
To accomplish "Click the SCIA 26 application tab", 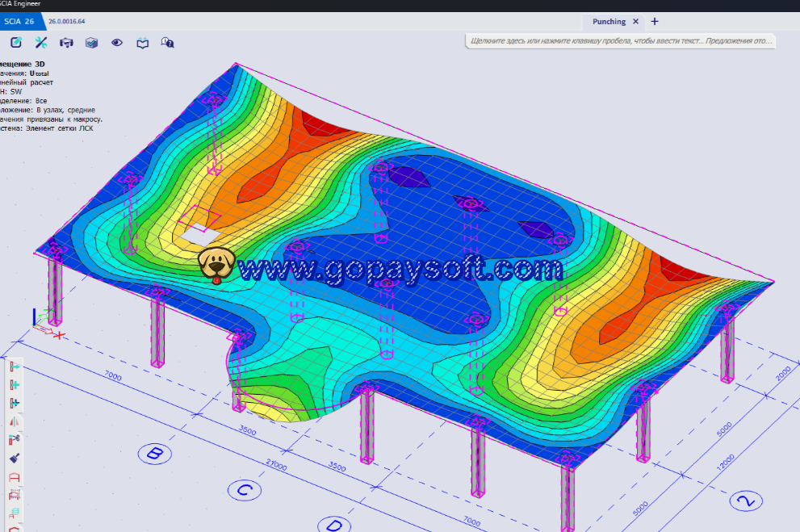I will pos(19,22).
